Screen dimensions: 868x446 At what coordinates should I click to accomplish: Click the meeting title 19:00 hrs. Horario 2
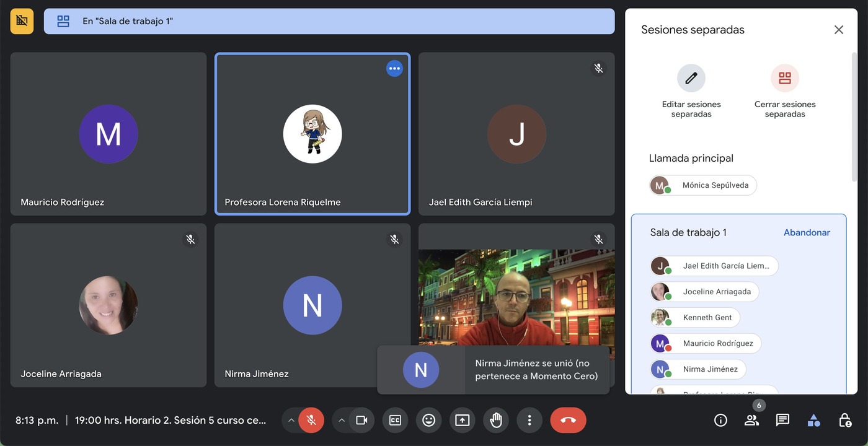point(170,420)
